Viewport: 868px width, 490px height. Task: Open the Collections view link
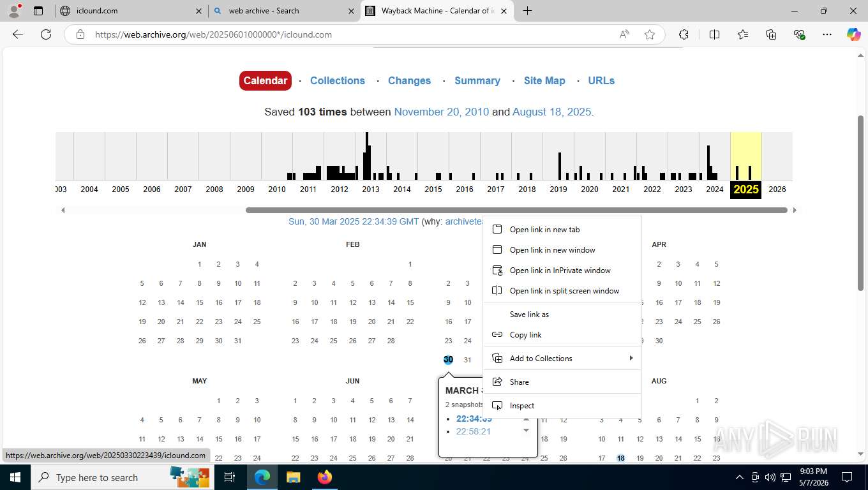click(338, 80)
